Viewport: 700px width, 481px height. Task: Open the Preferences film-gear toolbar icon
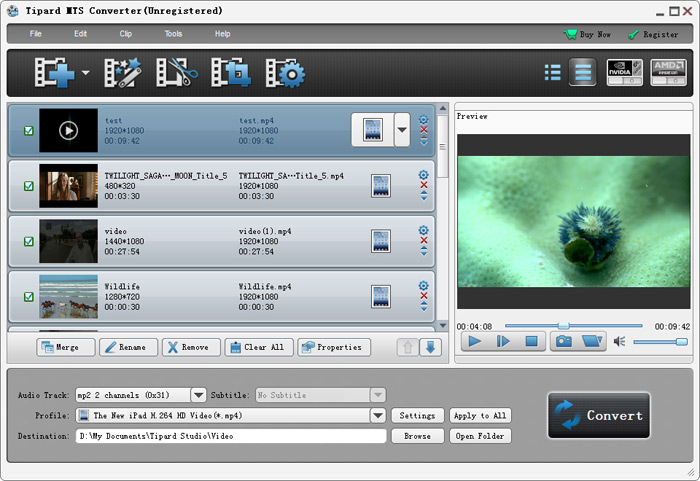285,72
